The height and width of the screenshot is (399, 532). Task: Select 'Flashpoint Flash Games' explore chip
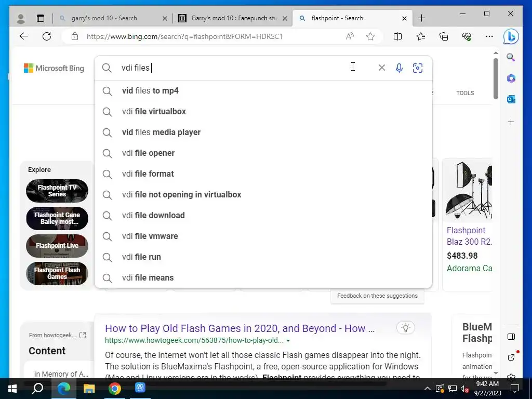[57, 273]
